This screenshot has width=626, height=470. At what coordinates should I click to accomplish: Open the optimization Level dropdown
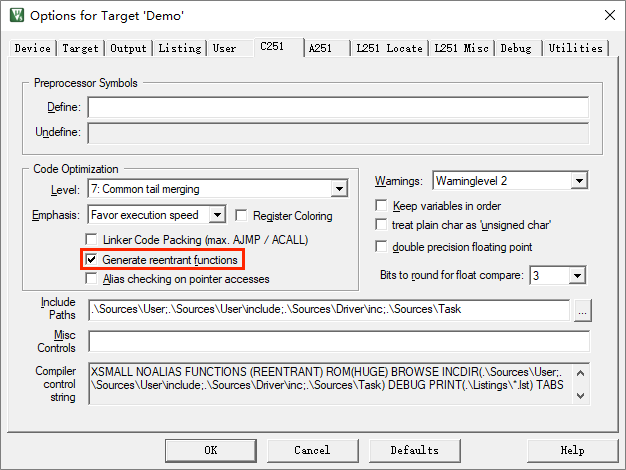point(339,189)
